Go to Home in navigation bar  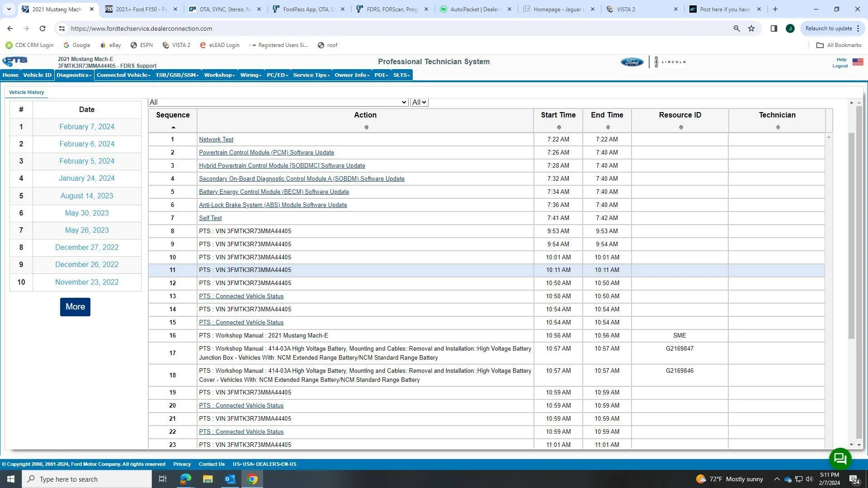[10, 75]
